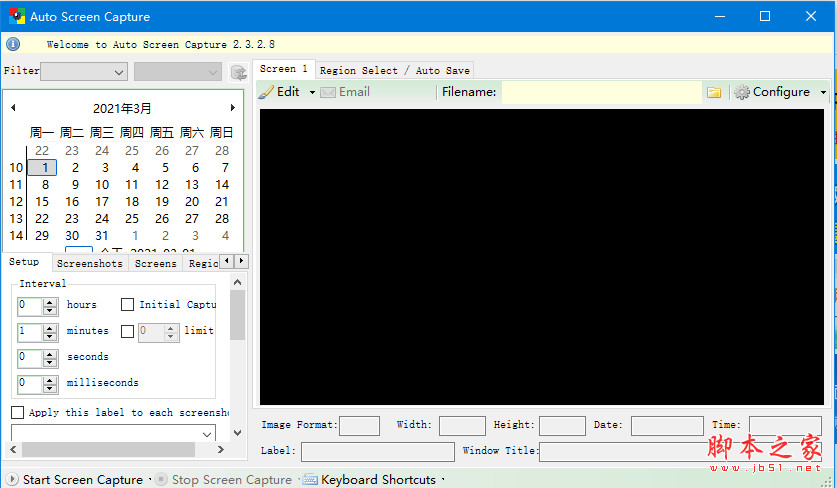Select day 25 of the previous month row

[132, 151]
